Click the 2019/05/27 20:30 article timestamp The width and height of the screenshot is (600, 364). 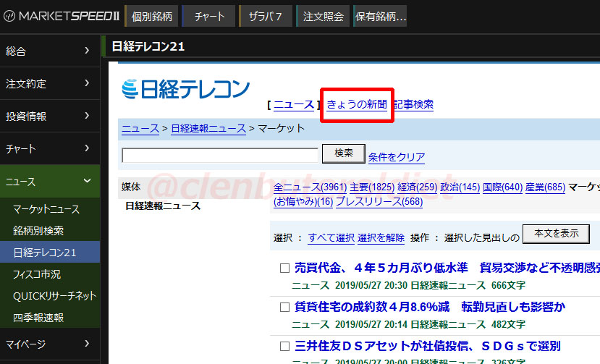pyautogui.click(x=371, y=286)
